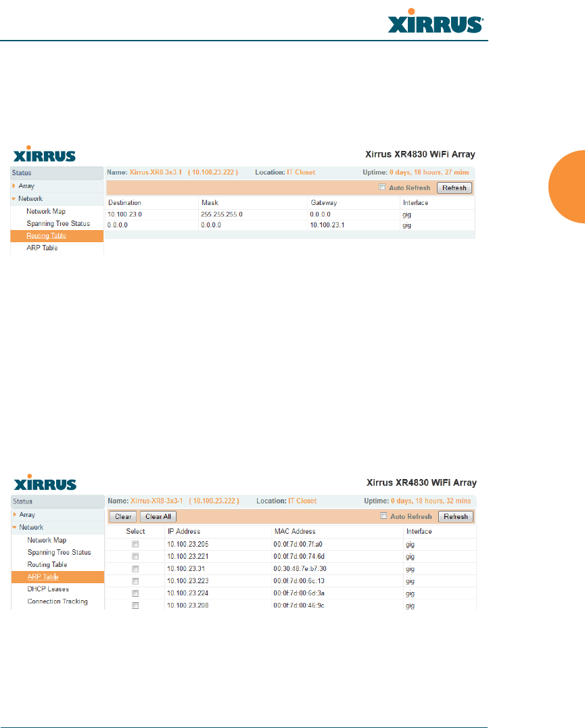Click MAC address 00:0f:7d:00:74:6d

click(x=299, y=556)
